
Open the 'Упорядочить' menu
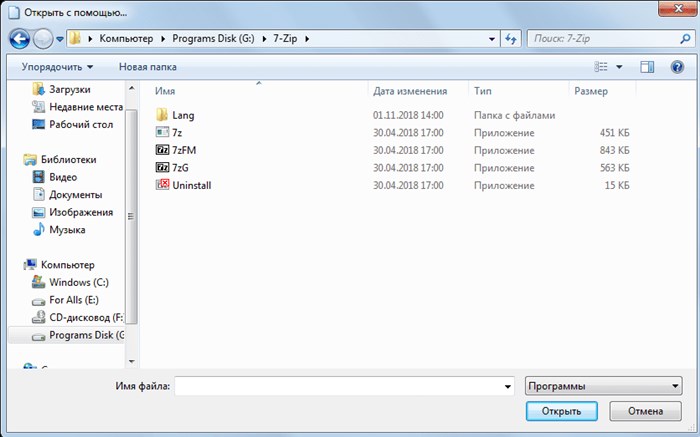pos(58,67)
